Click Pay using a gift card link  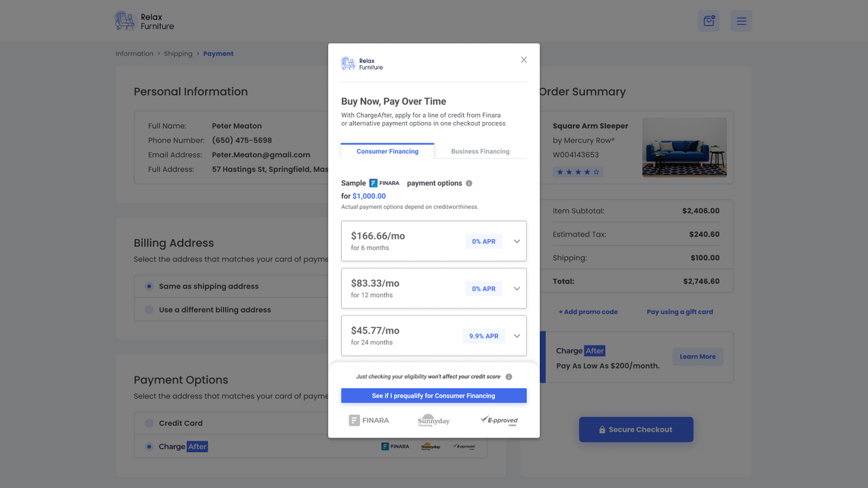pos(679,312)
